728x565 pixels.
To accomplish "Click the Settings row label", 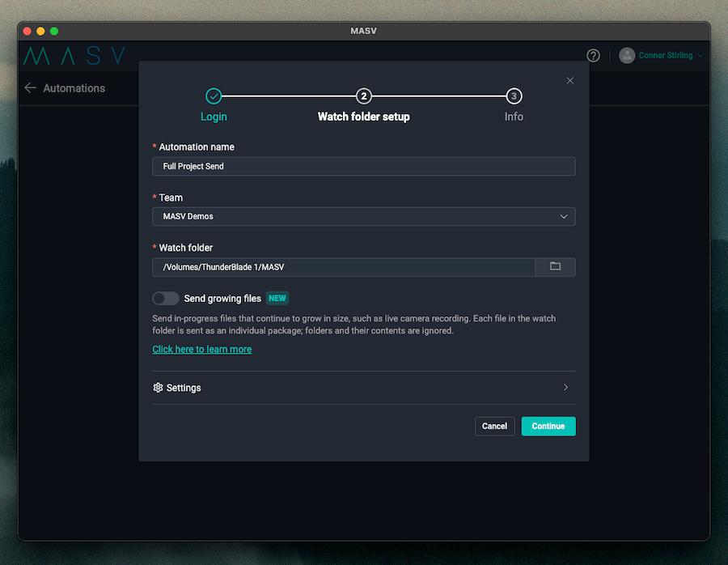I will pos(184,388).
